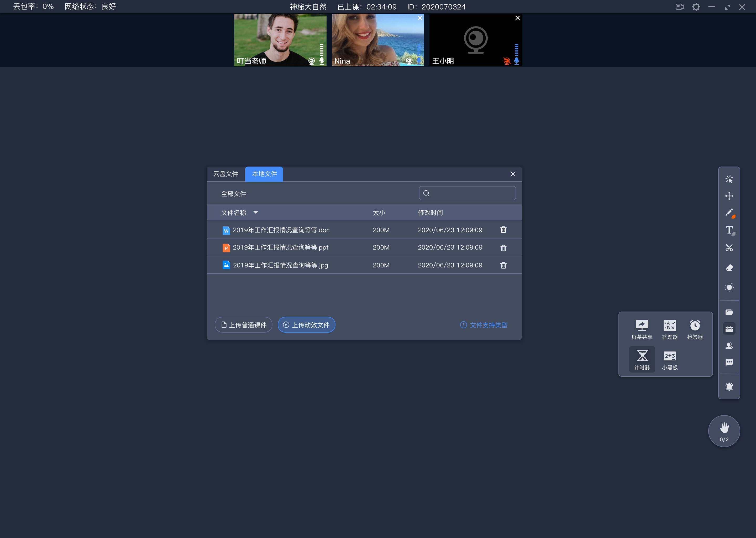Switch to 云盘文件 tab
Viewport: 756px width, 538px height.
pos(226,174)
